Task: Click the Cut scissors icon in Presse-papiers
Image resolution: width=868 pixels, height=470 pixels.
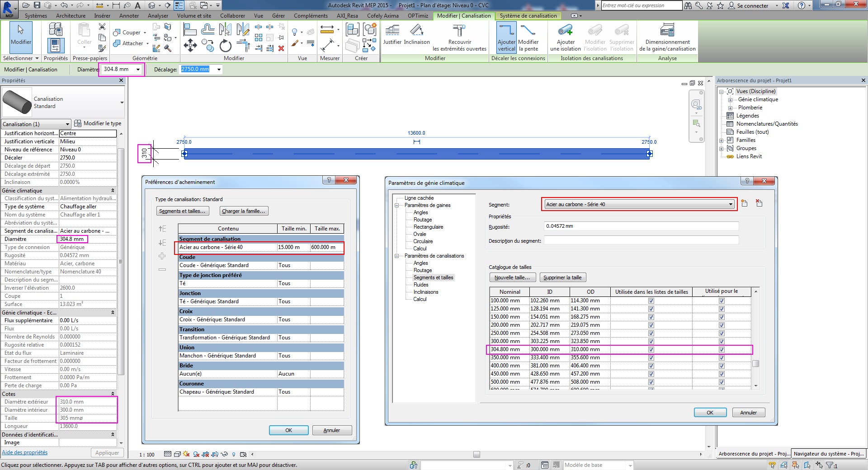Action: click(102, 27)
